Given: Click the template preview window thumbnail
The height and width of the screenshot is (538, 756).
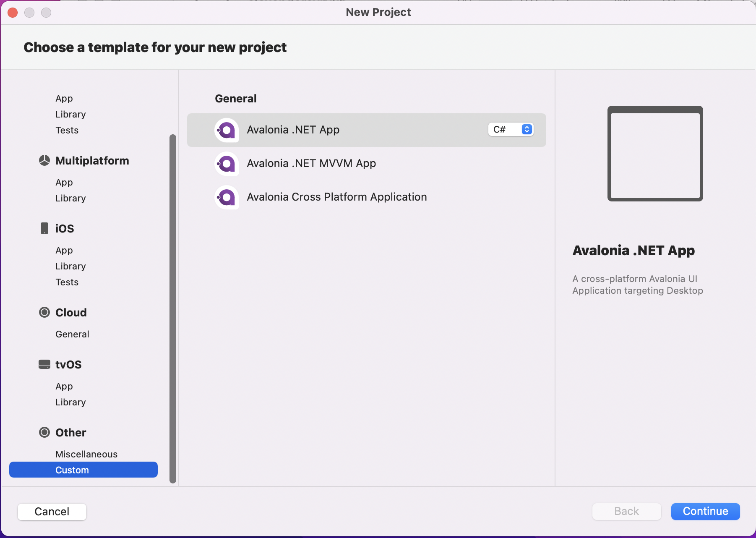Looking at the screenshot, I should (x=655, y=154).
